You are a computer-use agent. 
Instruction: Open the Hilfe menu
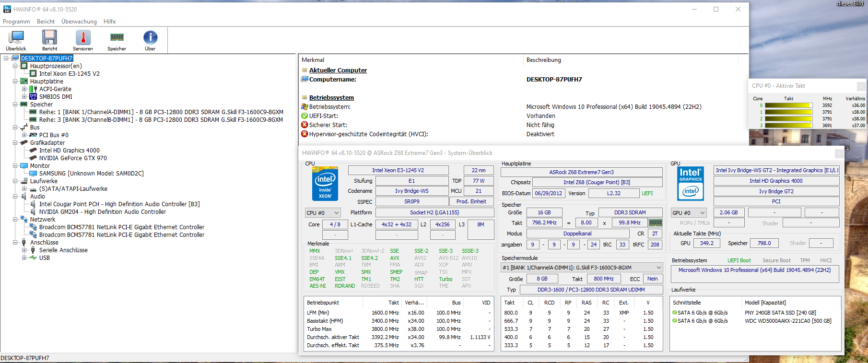point(110,22)
